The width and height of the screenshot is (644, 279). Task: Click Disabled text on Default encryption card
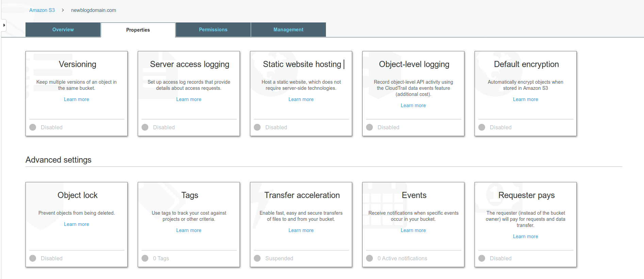click(x=501, y=127)
